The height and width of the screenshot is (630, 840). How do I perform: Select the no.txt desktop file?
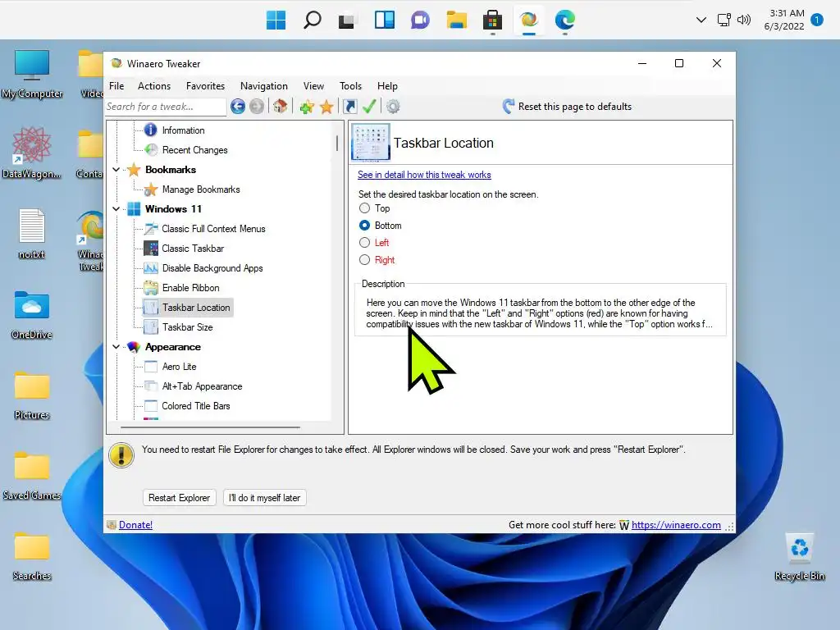click(32, 235)
